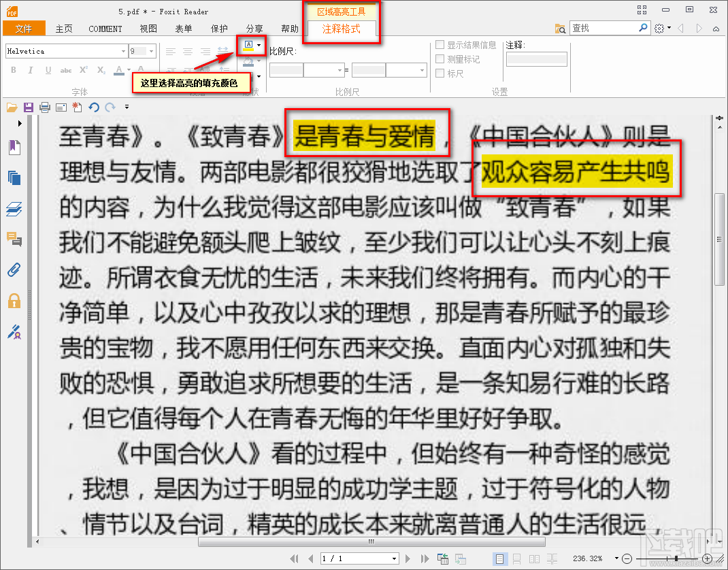Viewport: 728px width, 570px height.
Task: Open the Helvetica font dropdown
Action: click(x=125, y=51)
